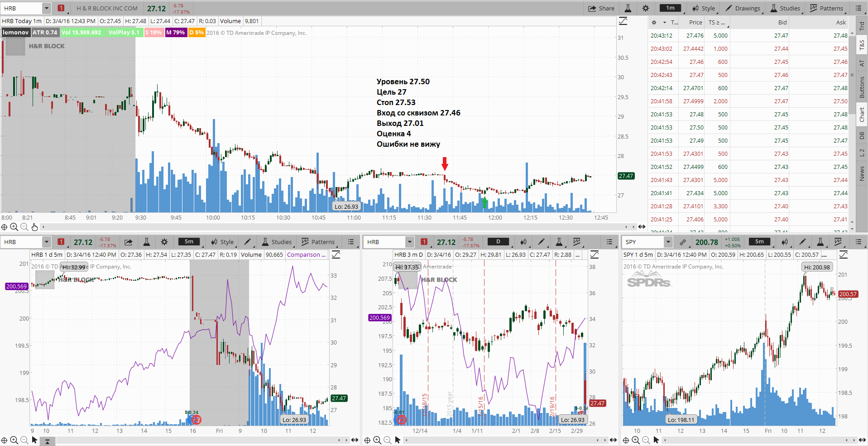
Task: Expand the main chart HRB symbol dropdown arrow
Action: click(47, 8)
